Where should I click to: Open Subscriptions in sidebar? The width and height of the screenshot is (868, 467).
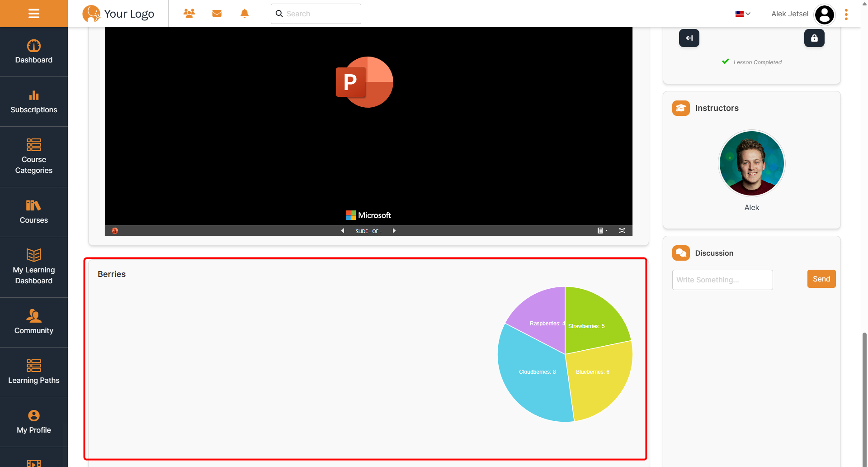coord(34,102)
